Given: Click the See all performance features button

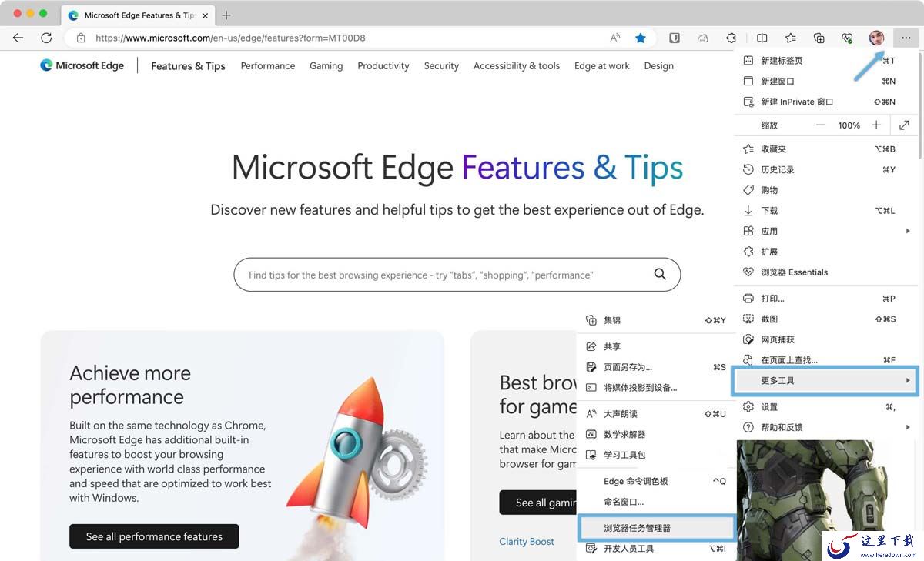Looking at the screenshot, I should (x=154, y=536).
